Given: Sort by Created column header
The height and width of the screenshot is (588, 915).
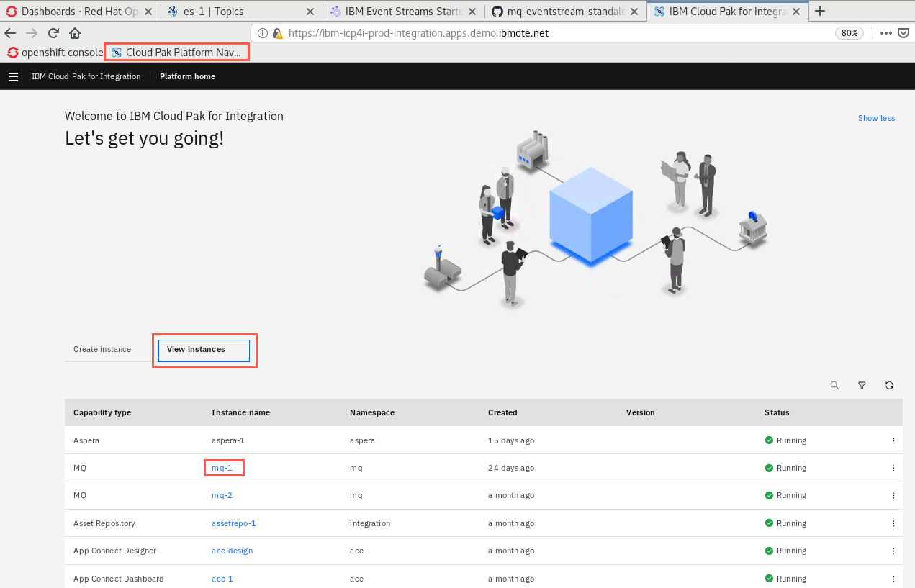Looking at the screenshot, I should (502, 412).
